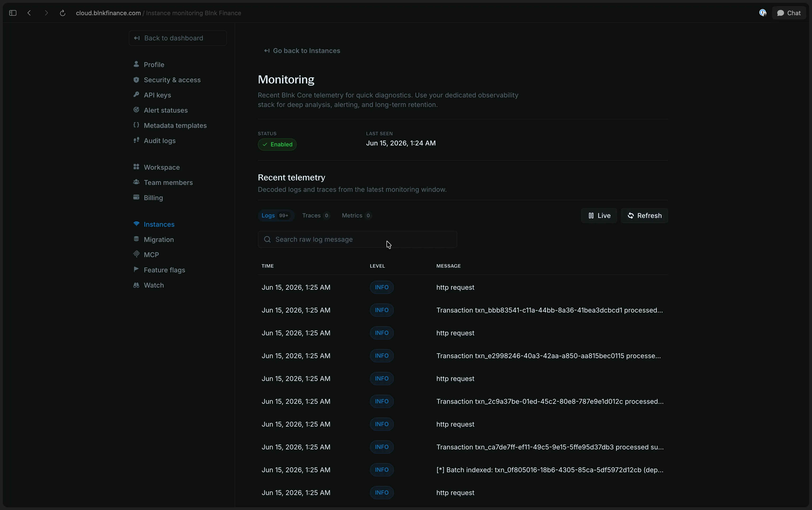
Task: Click the Team members people icon
Action: [136, 182]
